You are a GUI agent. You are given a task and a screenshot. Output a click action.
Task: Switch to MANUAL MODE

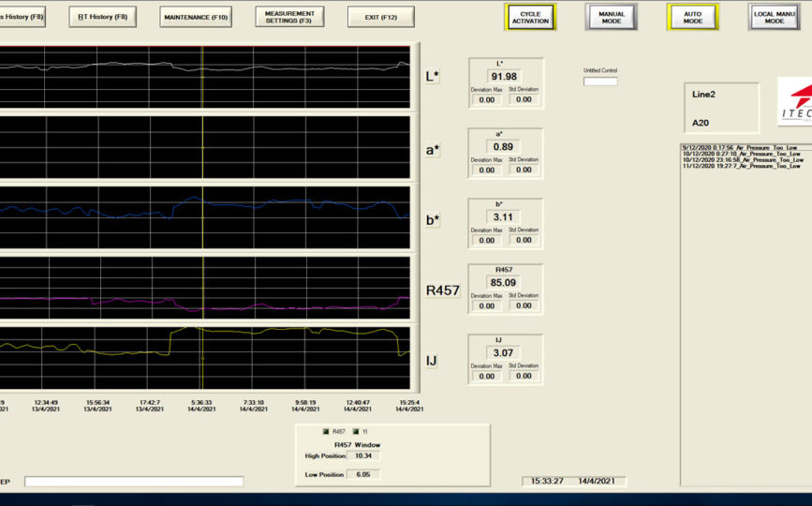point(611,18)
